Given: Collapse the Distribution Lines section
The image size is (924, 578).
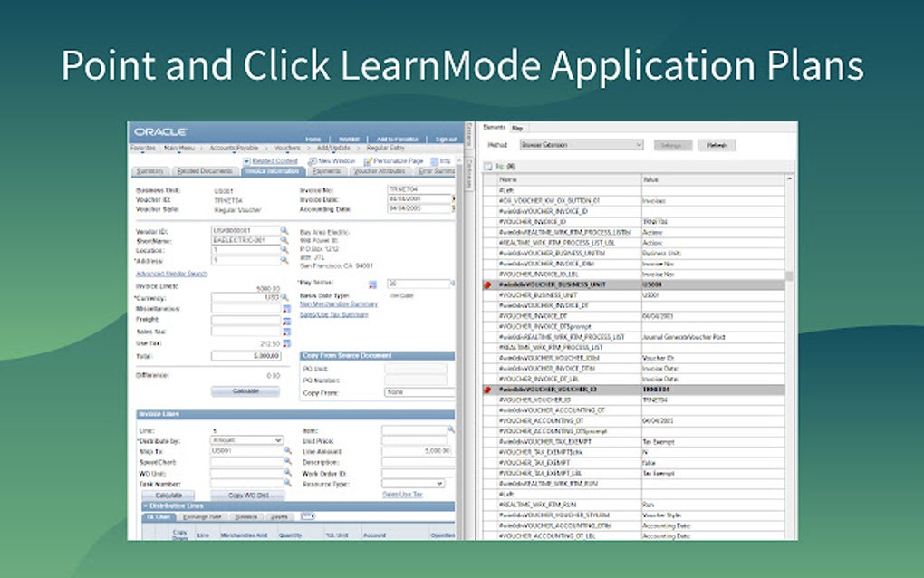Looking at the screenshot, I should pos(144,506).
